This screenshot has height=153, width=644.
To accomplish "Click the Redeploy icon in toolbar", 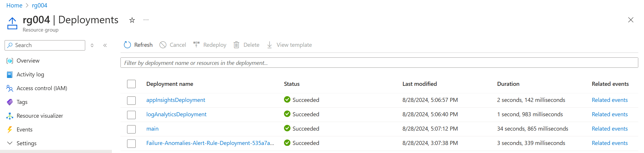I will pos(196,45).
